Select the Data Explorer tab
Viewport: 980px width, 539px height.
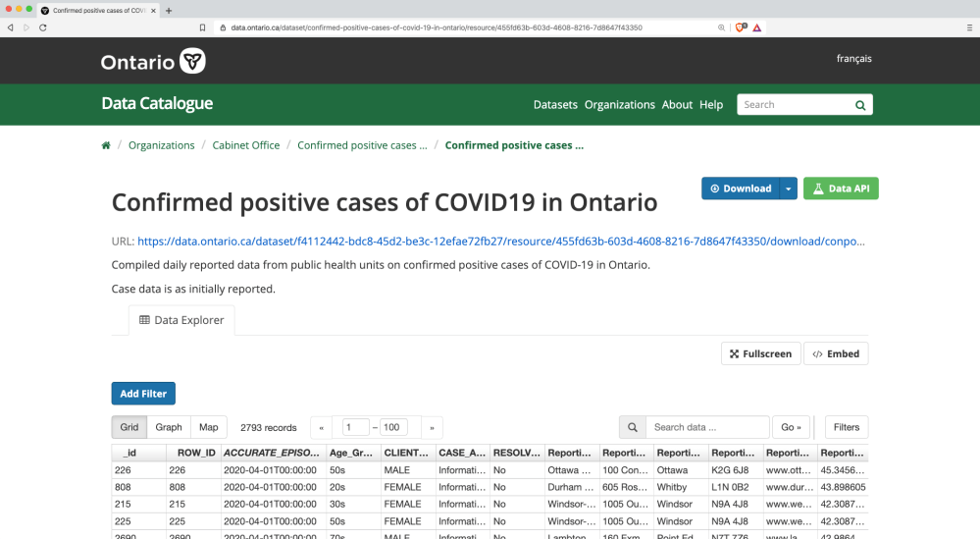point(181,320)
